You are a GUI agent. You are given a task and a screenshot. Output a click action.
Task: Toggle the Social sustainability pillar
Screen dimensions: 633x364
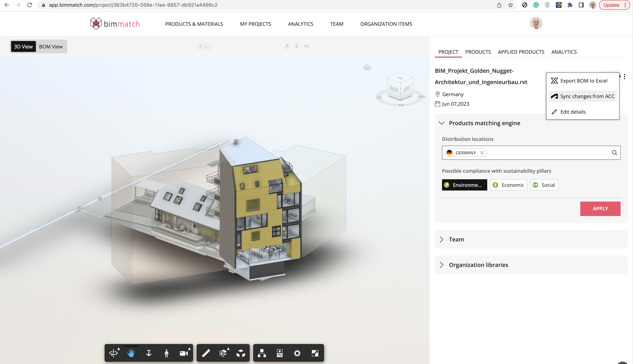point(544,185)
